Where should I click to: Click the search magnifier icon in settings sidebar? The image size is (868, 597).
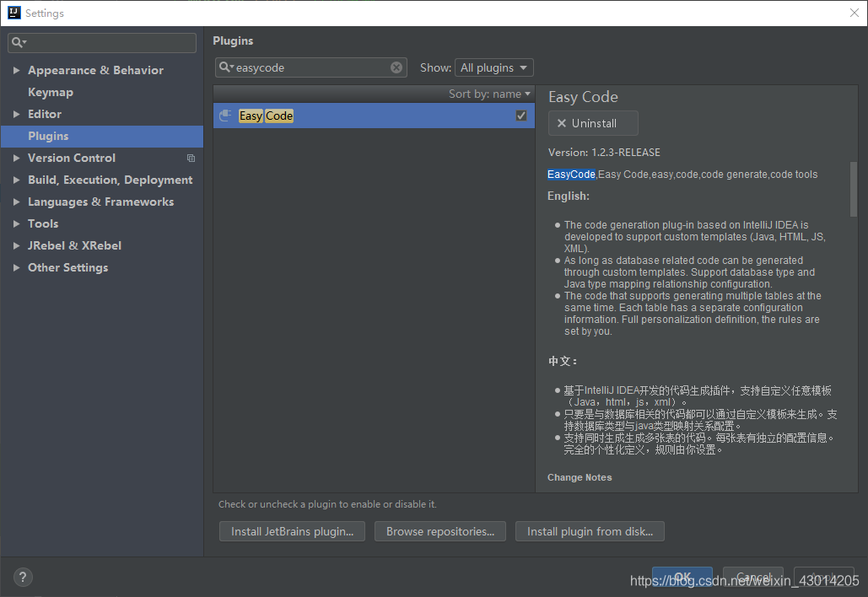[19, 42]
